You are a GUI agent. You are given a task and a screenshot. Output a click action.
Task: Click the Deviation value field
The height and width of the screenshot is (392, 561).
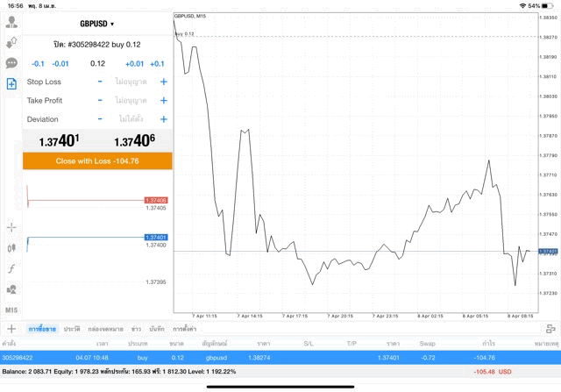click(131, 119)
